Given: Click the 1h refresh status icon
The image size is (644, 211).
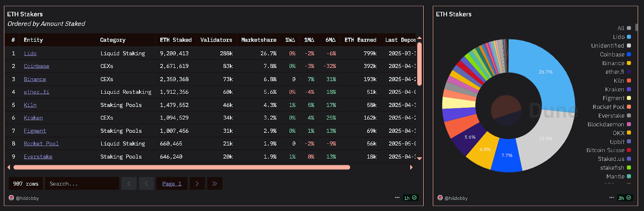Looking at the screenshot, I should tap(411, 198).
